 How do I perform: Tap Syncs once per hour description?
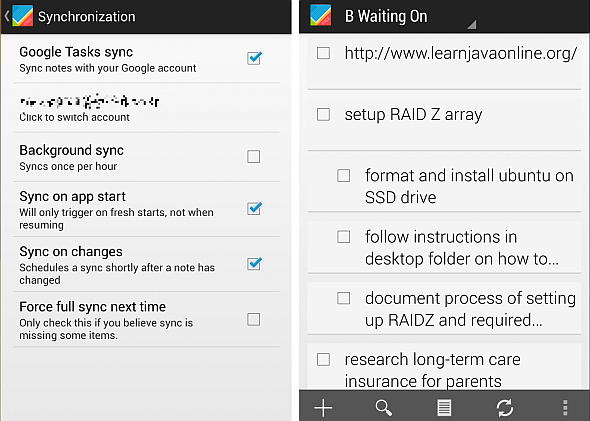[x=68, y=166]
